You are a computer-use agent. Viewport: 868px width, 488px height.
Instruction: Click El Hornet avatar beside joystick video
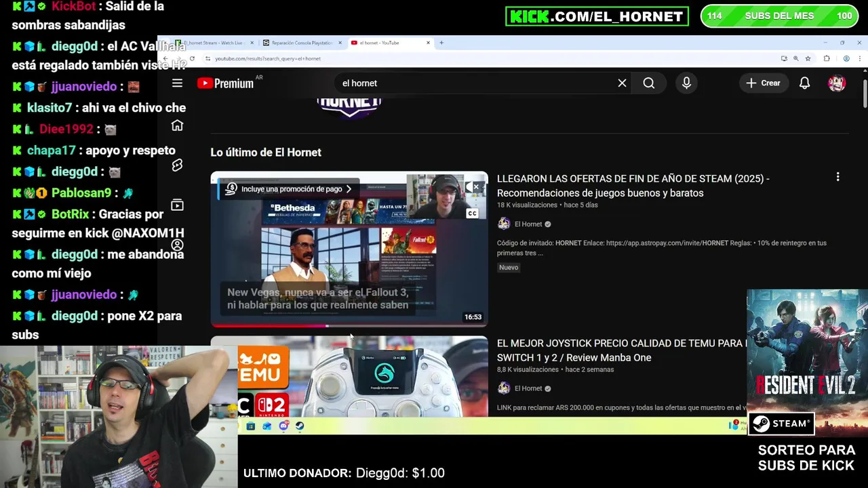coord(504,388)
